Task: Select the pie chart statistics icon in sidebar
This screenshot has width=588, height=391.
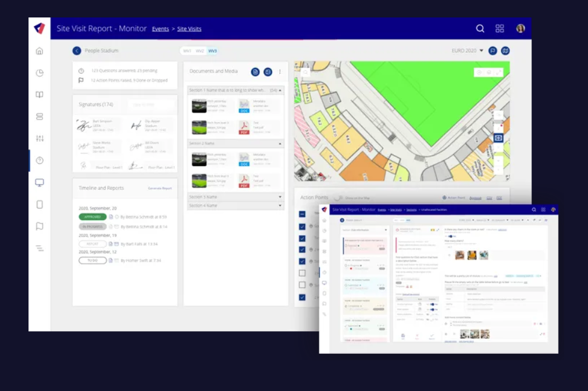Action: pos(38,73)
